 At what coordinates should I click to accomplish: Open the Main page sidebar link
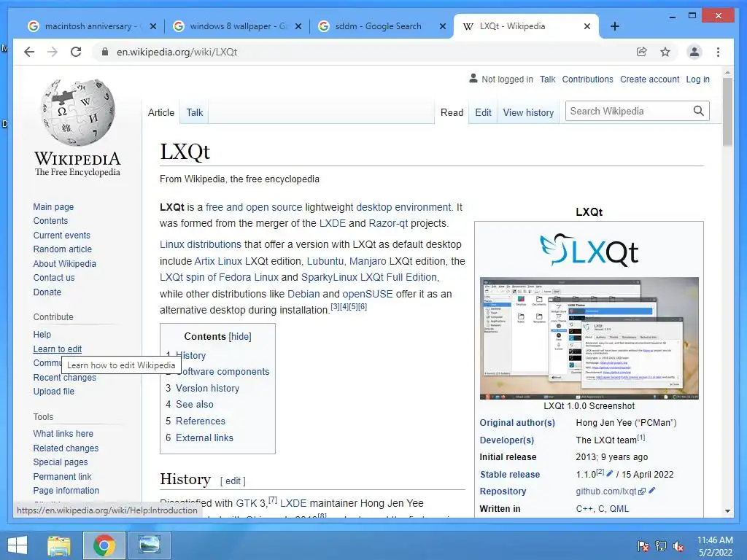pos(53,206)
